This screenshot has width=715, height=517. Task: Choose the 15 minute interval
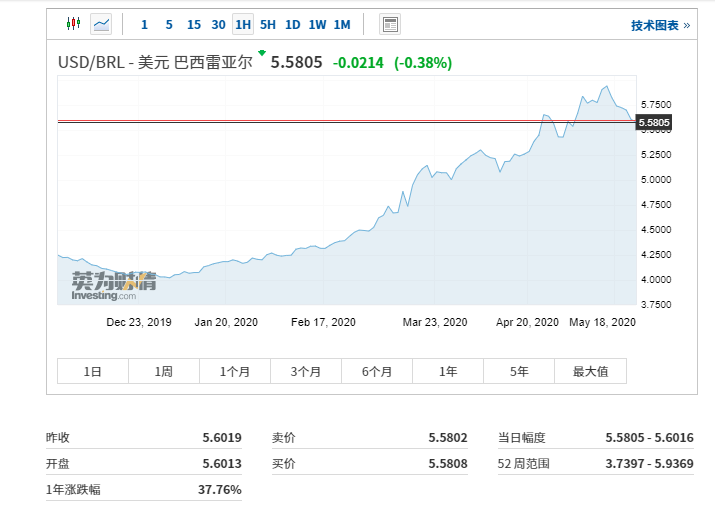(x=194, y=24)
